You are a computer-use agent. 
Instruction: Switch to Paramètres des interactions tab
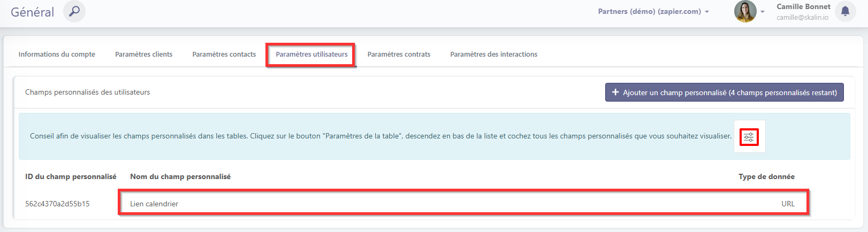pos(494,55)
